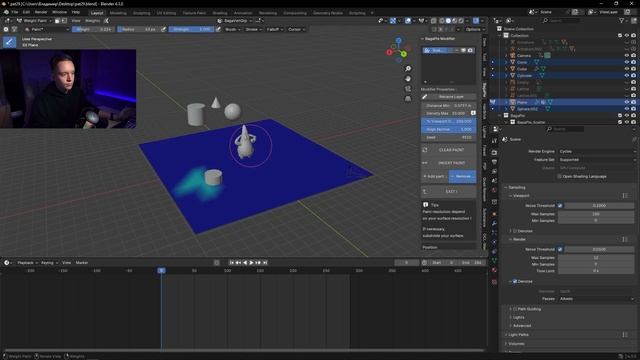
Task: Open the Render Engine Cycles dropdown
Action: (597, 151)
